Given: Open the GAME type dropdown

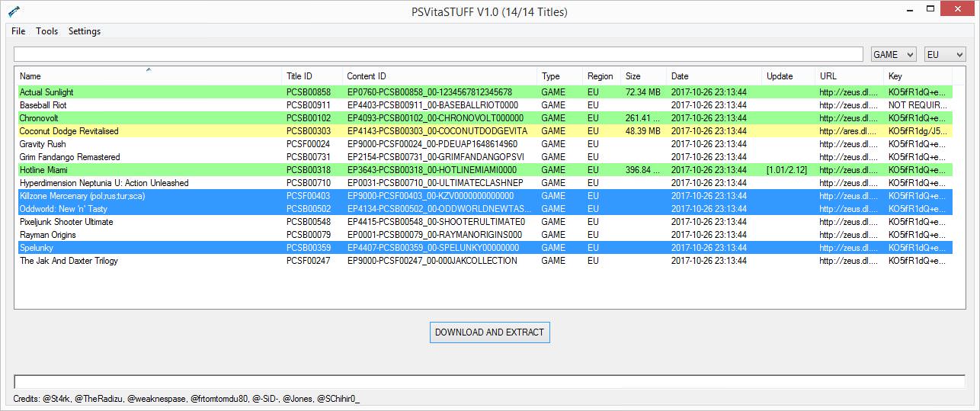Looking at the screenshot, I should (894, 54).
